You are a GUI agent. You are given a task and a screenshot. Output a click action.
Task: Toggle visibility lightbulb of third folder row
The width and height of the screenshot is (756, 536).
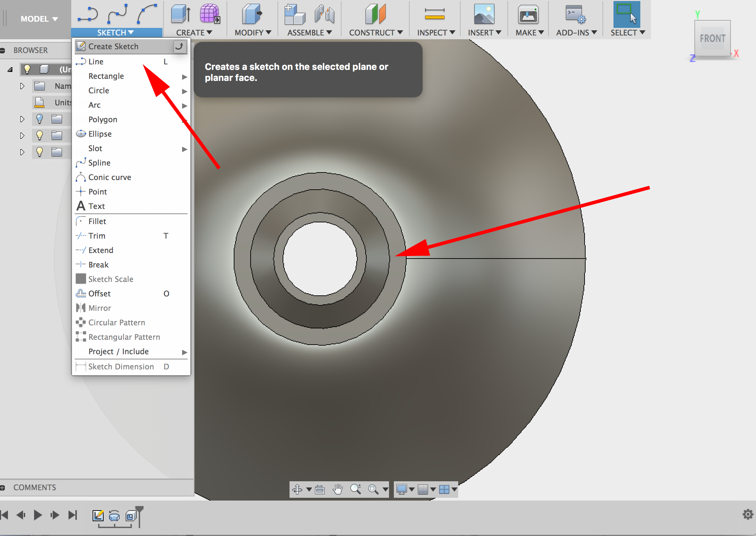point(39,152)
